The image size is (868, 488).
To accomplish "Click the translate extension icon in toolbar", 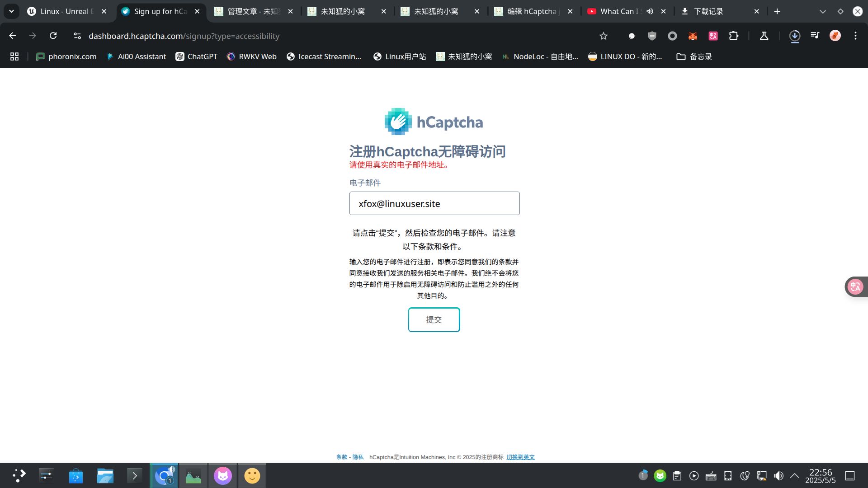I will pyautogui.click(x=713, y=36).
